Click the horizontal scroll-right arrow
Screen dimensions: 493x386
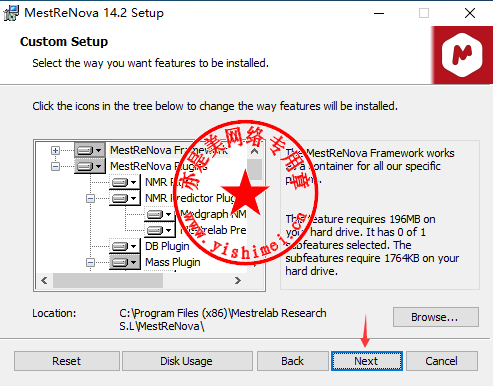[238, 281]
